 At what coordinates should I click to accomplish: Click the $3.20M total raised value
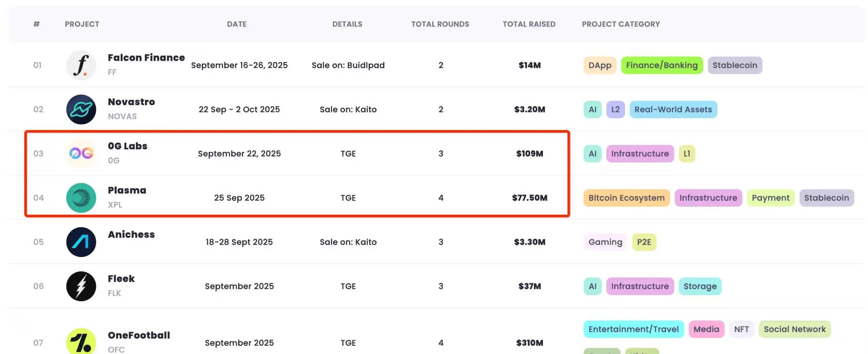point(529,109)
